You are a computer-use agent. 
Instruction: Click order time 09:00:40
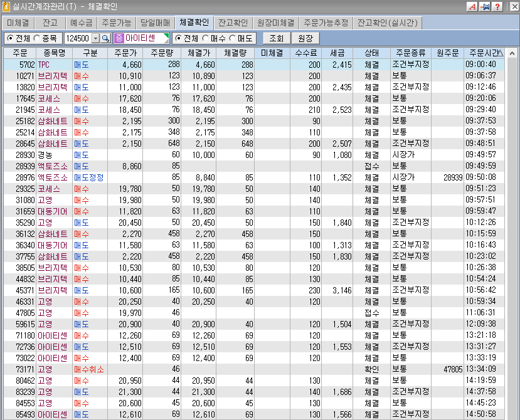click(481, 65)
